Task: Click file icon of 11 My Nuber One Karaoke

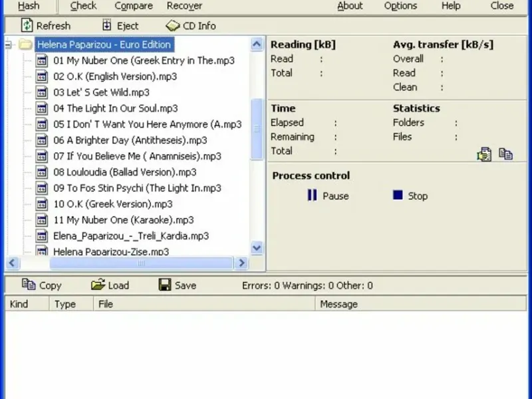Action: [x=41, y=220]
